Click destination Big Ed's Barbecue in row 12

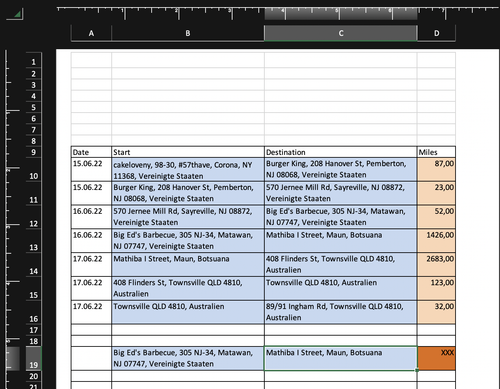(x=341, y=217)
